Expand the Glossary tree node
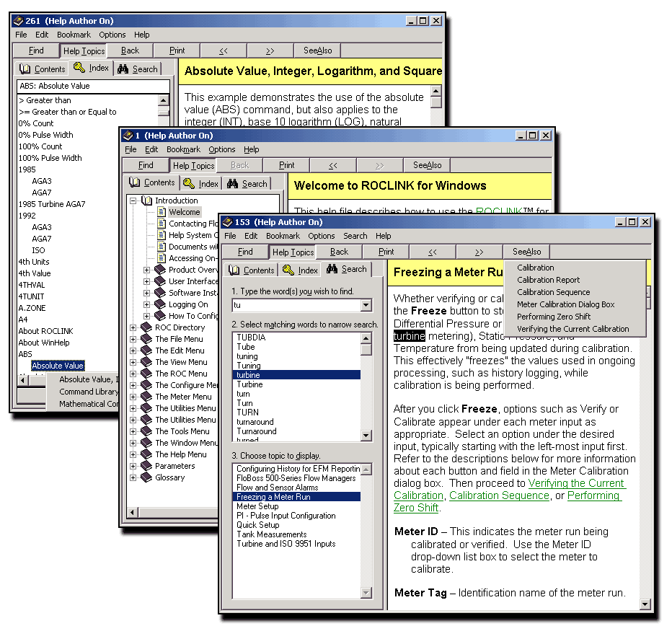Viewport: 672px width, 626px height. [133, 477]
